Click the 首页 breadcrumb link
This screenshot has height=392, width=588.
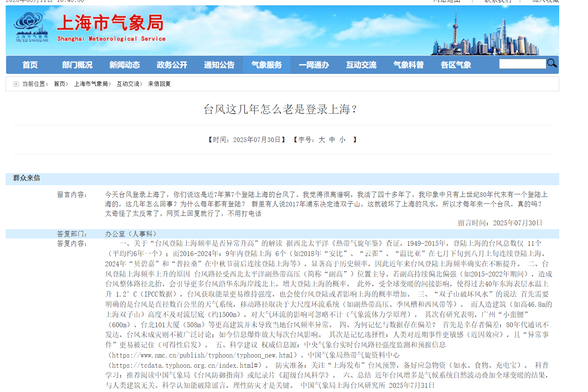coord(59,84)
